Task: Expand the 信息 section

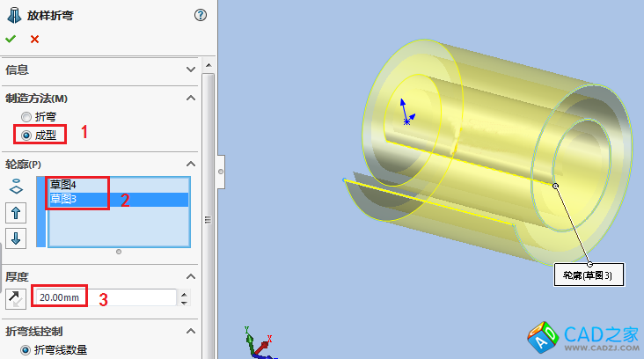Action: (x=190, y=70)
